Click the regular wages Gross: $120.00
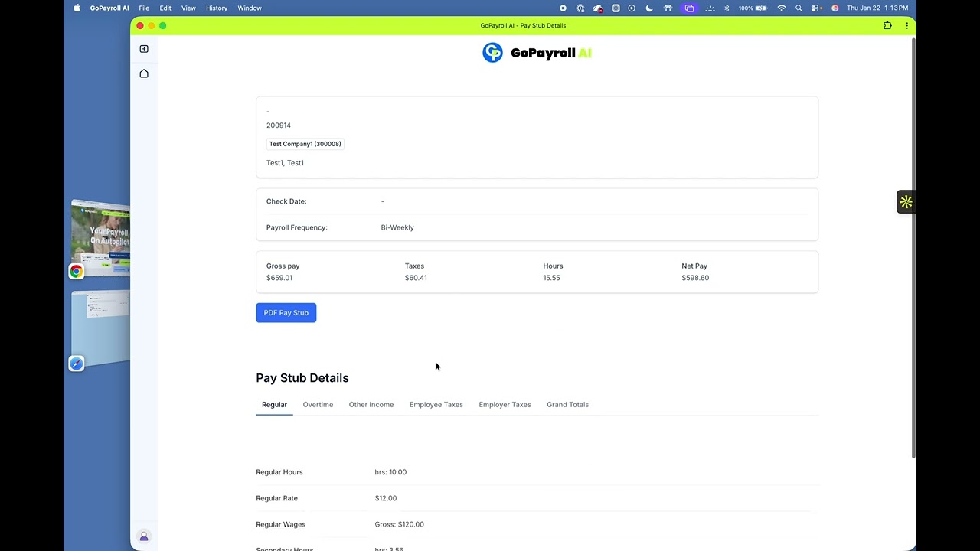Viewport: 980px width, 551px height. (x=399, y=524)
